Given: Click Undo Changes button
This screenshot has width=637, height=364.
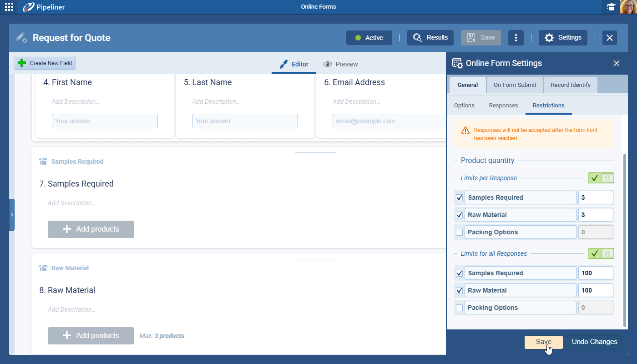Looking at the screenshot, I should pos(594,342).
